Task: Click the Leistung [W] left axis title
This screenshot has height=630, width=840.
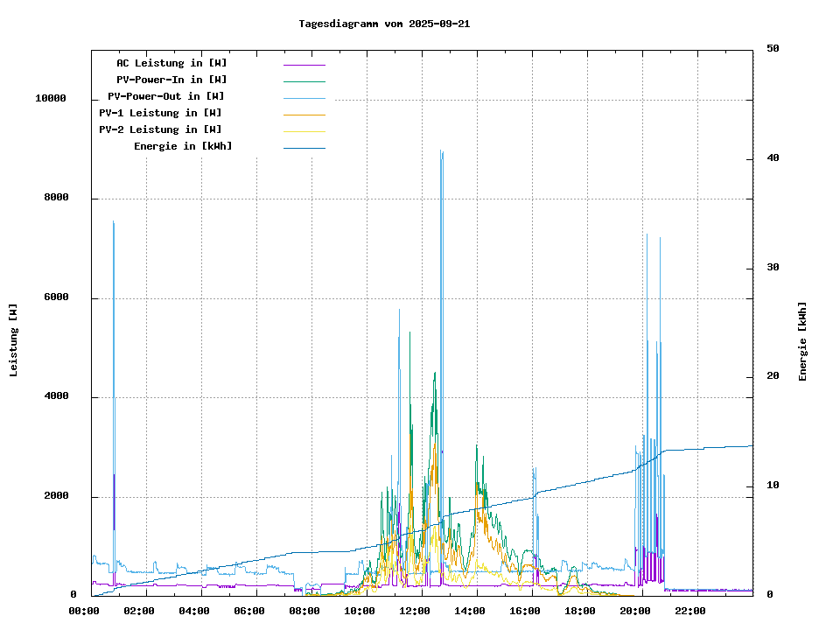Action: click(x=14, y=339)
